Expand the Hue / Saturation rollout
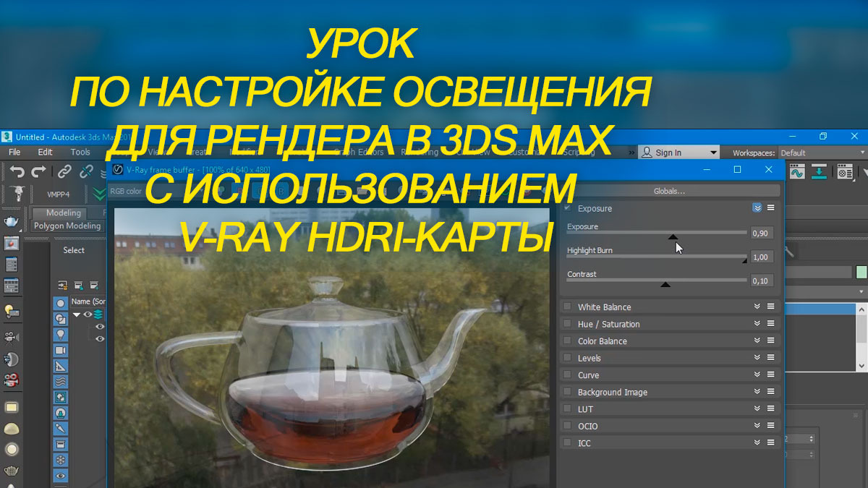Viewport: 868px width, 488px height. pos(757,324)
